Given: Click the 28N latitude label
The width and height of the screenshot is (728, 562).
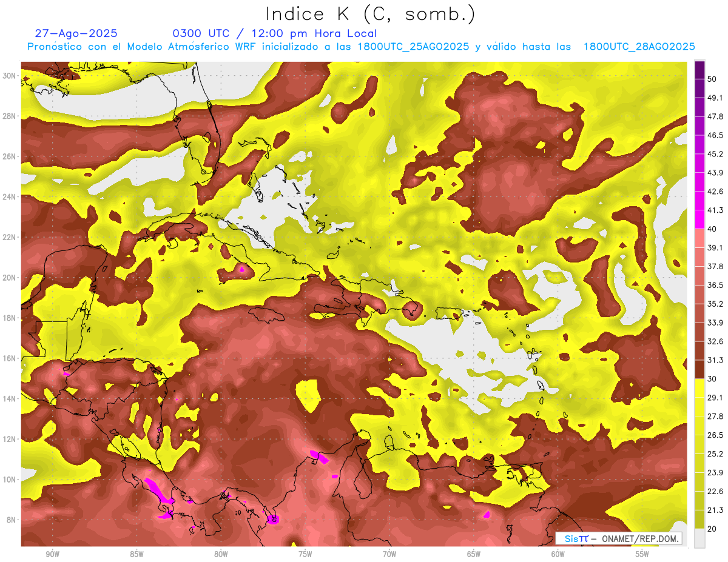Looking at the screenshot, I should 10,116.
